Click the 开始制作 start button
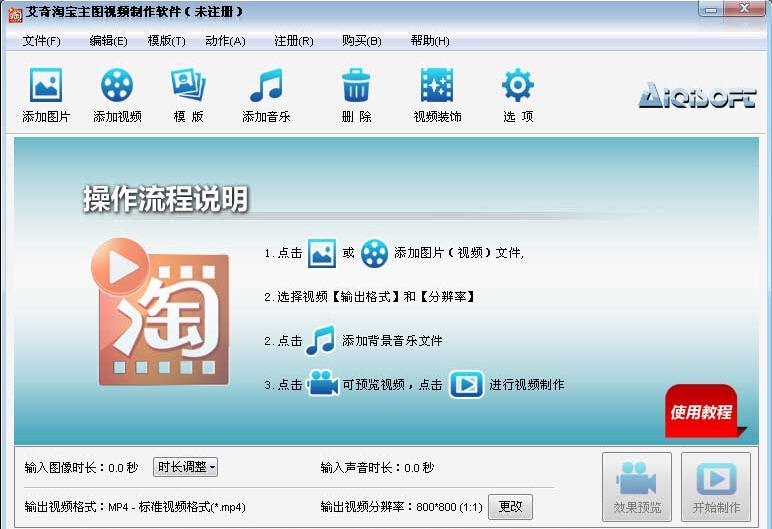Viewport: 772px width, 529px height. point(716,487)
